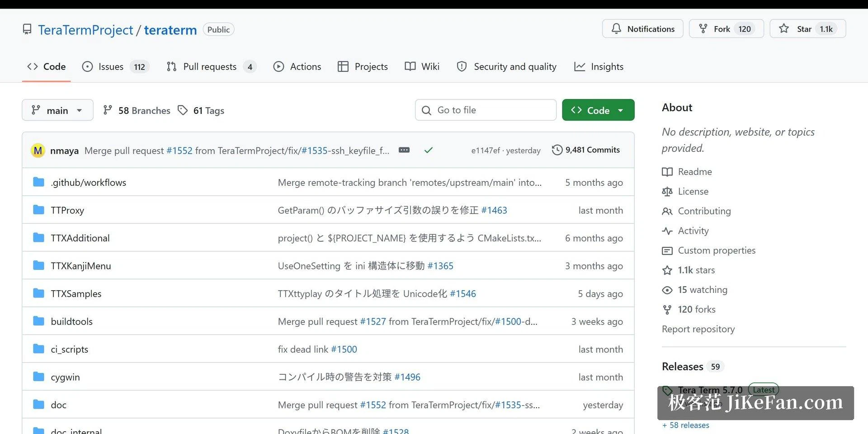Switch to the Pull requests tab
Screen dimensions: 868x434
tap(212, 66)
